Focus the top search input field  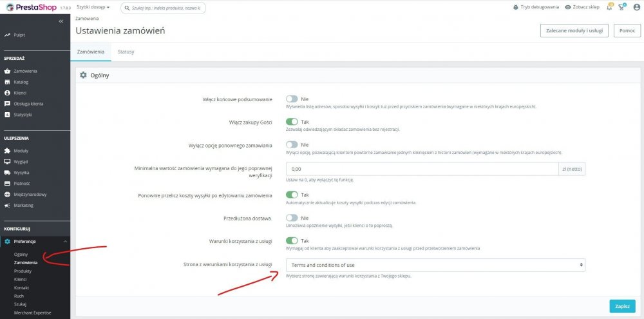[x=163, y=7]
